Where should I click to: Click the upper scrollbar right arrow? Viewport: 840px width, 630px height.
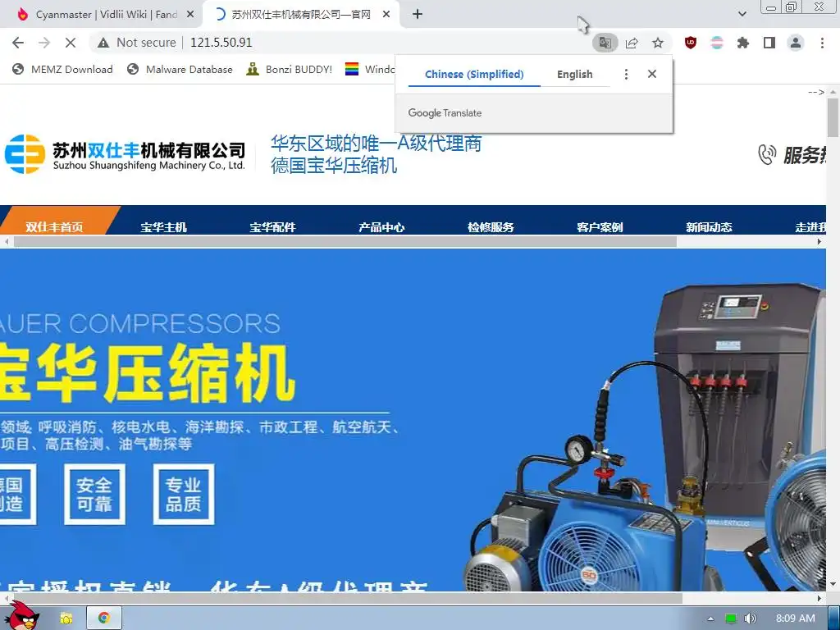(x=819, y=242)
